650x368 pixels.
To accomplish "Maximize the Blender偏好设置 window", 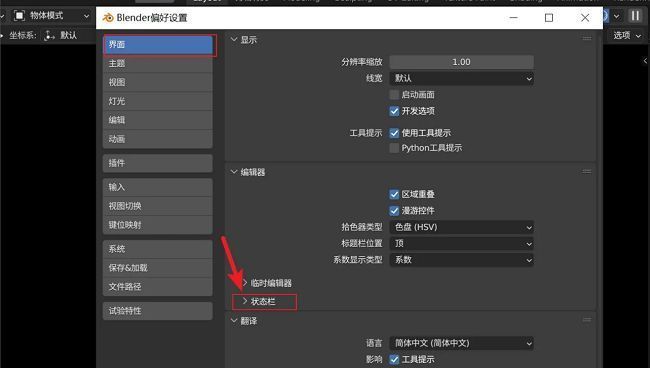I will 549,18.
